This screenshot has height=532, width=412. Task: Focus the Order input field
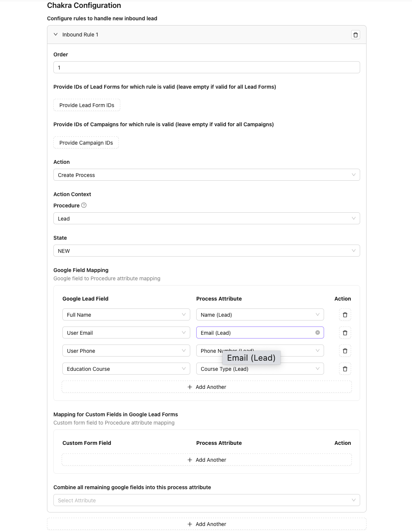click(x=206, y=68)
